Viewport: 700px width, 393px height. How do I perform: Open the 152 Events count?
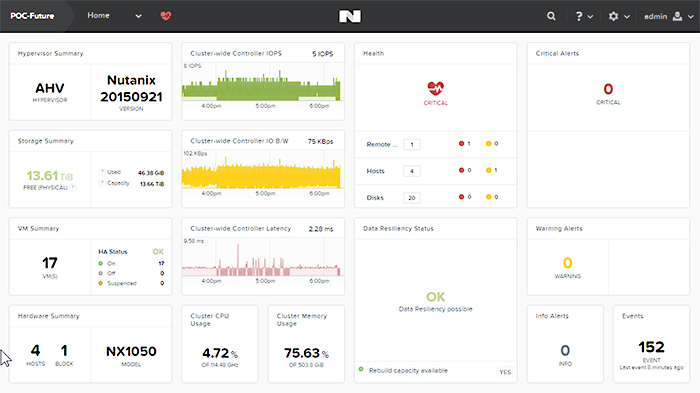click(651, 347)
